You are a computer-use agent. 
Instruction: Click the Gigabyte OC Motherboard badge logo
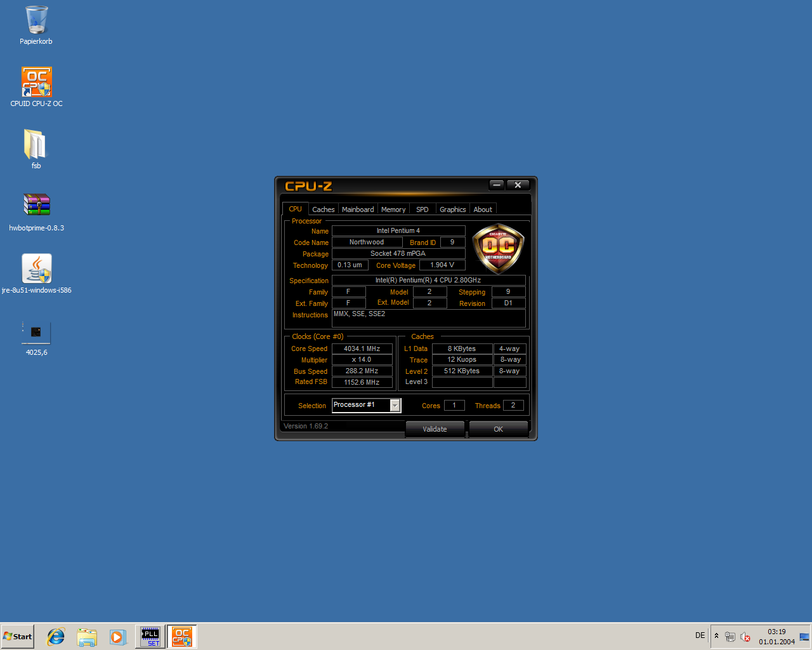point(499,249)
